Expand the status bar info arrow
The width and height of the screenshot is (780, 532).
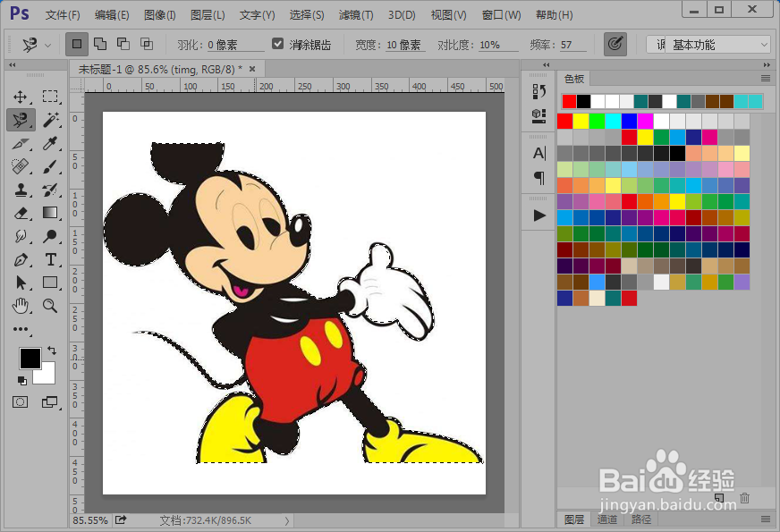click(x=287, y=520)
